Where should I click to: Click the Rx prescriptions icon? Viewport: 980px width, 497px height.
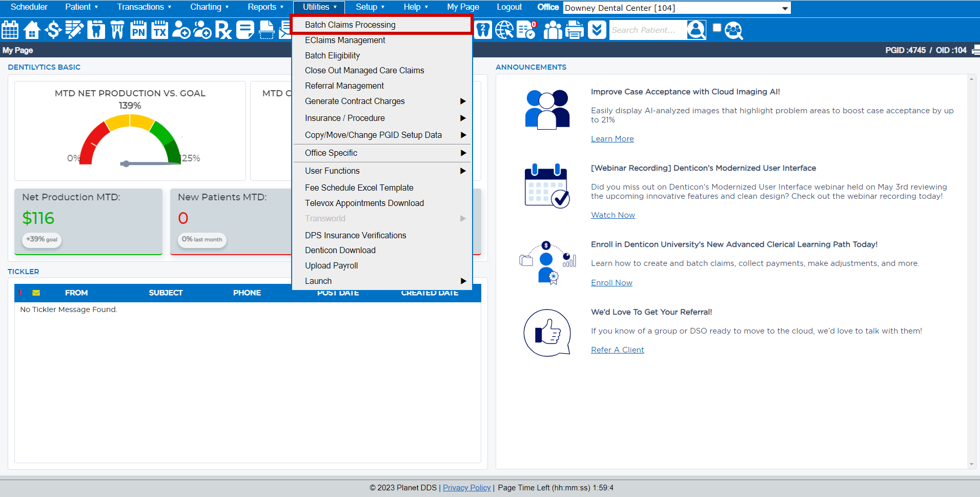pyautogui.click(x=223, y=30)
